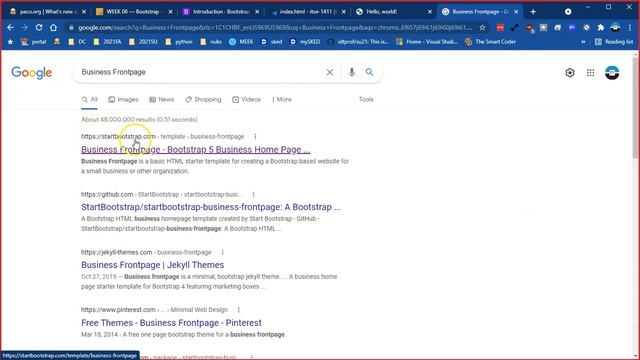Image resolution: width=640 pixels, height=360 pixels.
Task: Select the Shopping search filter
Action: point(203,99)
